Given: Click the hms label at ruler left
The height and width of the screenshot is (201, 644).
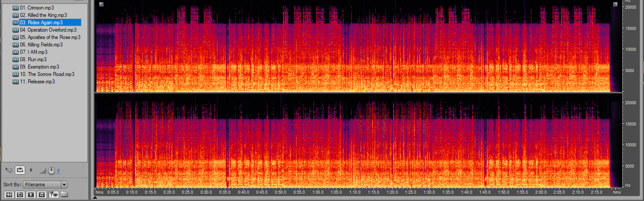Looking at the screenshot, I should point(100,192).
